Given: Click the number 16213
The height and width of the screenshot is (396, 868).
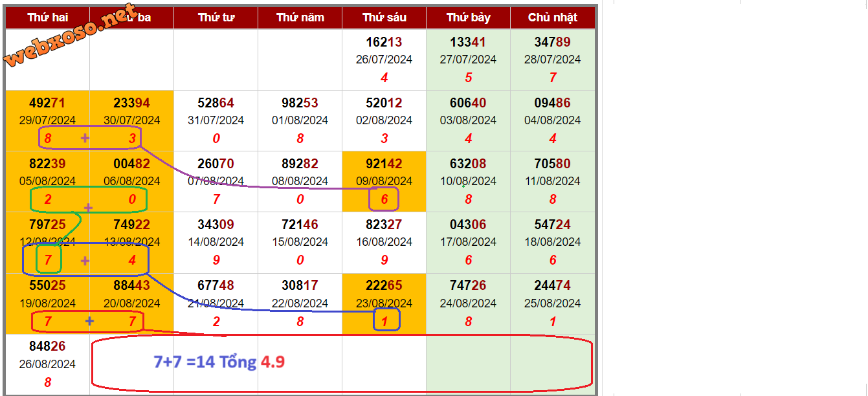Looking at the screenshot, I should 384,42.
